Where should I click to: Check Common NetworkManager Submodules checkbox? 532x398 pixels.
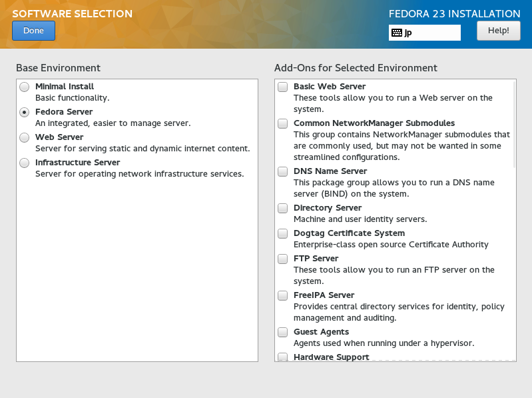tap(282, 123)
